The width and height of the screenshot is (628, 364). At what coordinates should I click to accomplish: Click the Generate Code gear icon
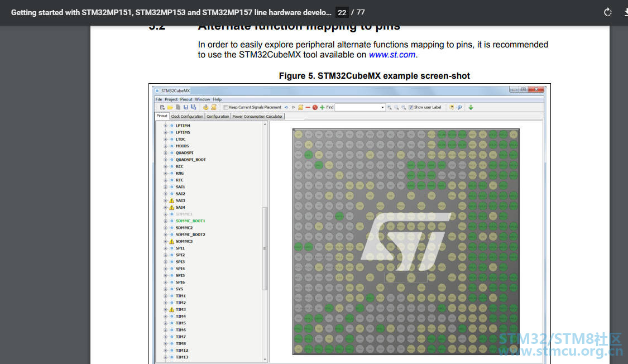(x=206, y=107)
